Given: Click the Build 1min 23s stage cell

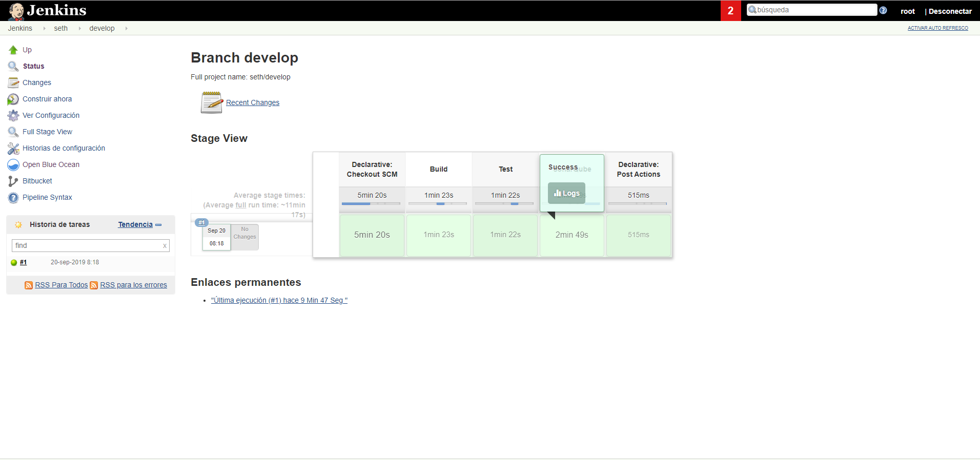Looking at the screenshot, I should tap(439, 235).
